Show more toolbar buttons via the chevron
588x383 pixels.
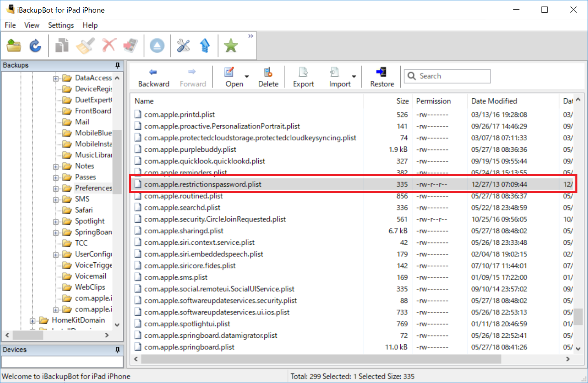(251, 36)
